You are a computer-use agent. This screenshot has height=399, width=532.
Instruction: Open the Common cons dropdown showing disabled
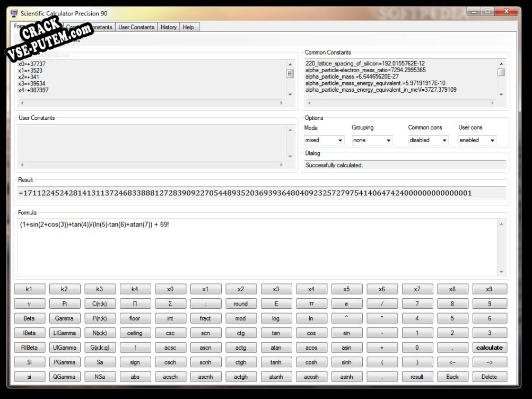click(x=428, y=140)
